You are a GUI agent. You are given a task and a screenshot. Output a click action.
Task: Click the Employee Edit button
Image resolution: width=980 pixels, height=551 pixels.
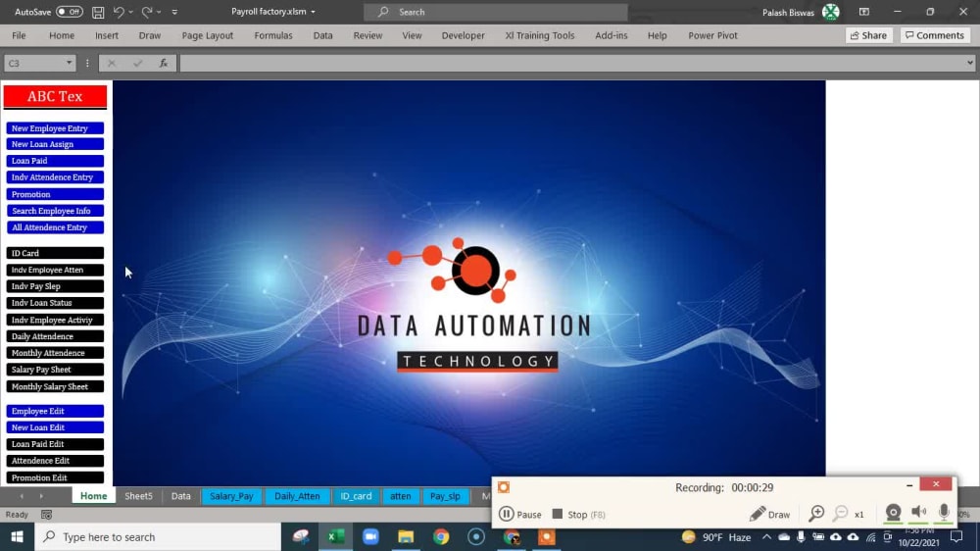(55, 411)
